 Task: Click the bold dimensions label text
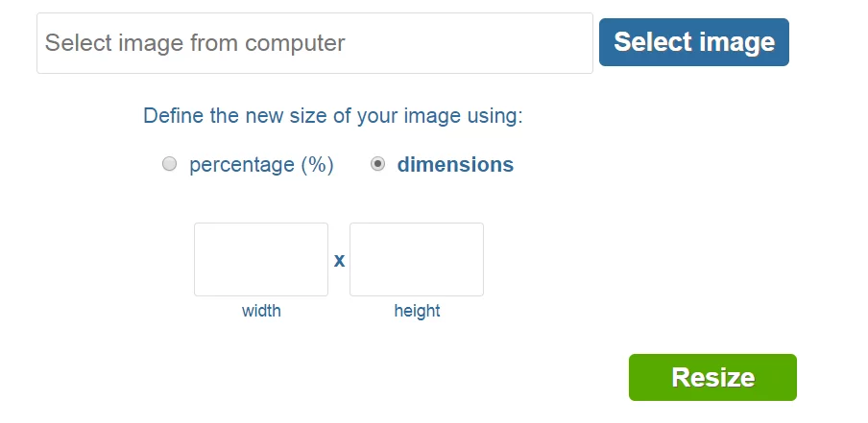455,165
